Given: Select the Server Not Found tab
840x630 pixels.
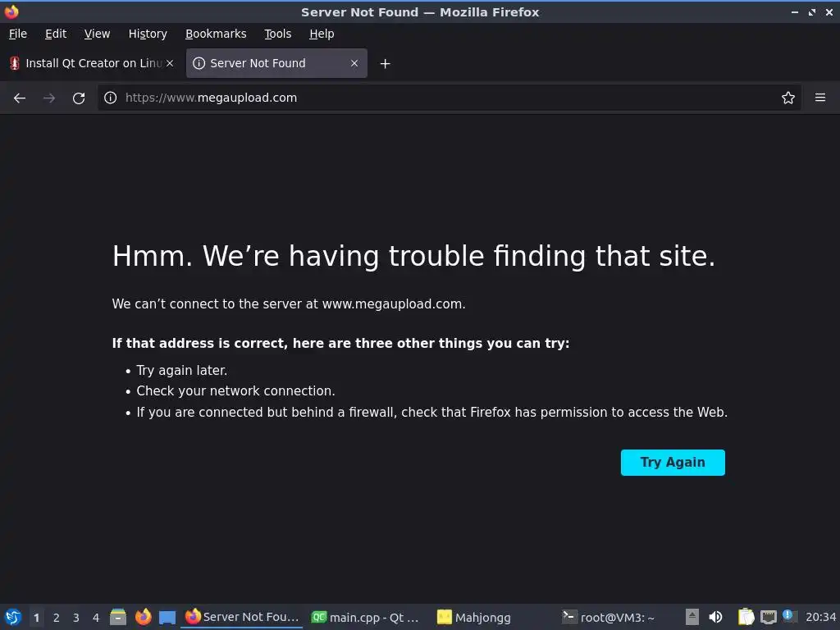Looking at the screenshot, I should tap(276, 63).
